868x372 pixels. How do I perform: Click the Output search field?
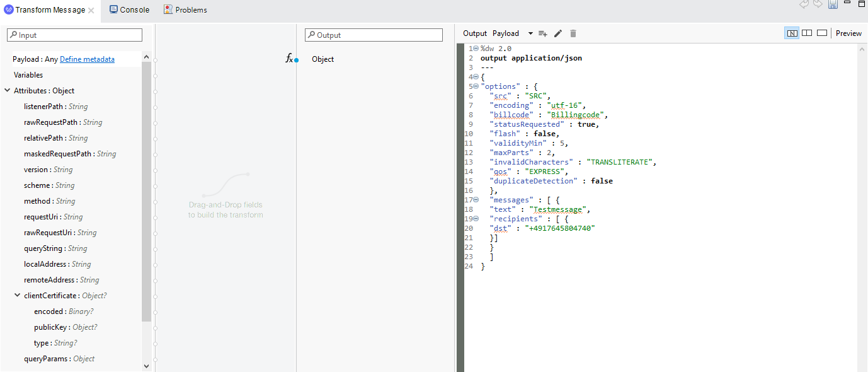click(374, 35)
